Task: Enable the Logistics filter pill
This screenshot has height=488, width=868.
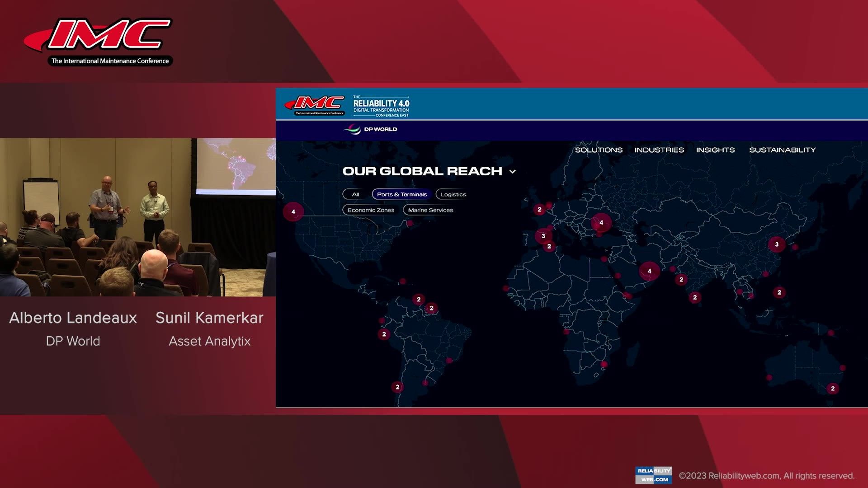Action: click(x=453, y=194)
